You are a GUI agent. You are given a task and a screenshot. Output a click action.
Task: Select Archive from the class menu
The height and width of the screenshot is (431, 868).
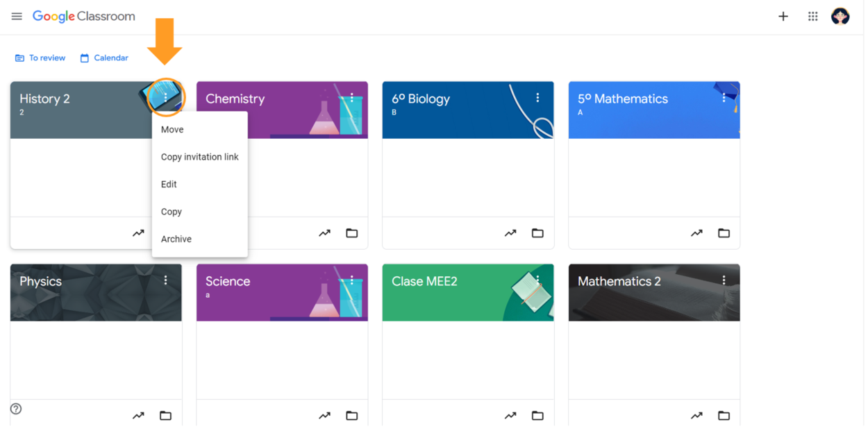pos(176,239)
